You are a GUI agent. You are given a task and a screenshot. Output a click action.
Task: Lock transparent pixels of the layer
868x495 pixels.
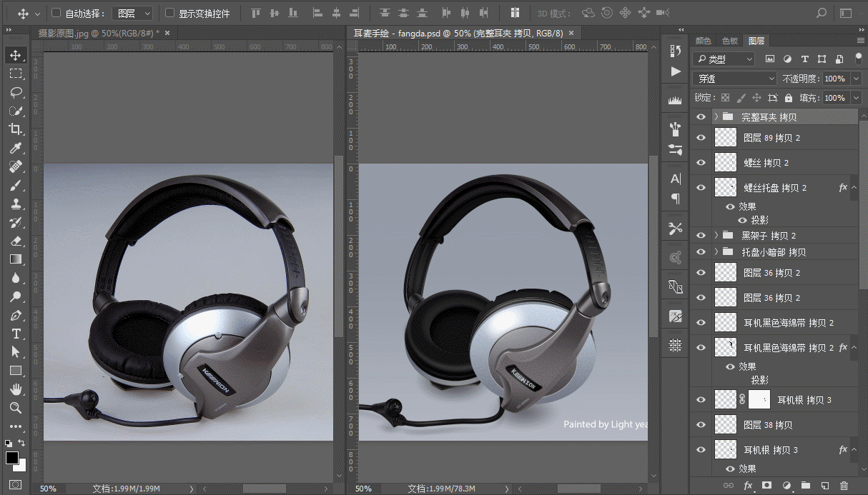(x=725, y=98)
